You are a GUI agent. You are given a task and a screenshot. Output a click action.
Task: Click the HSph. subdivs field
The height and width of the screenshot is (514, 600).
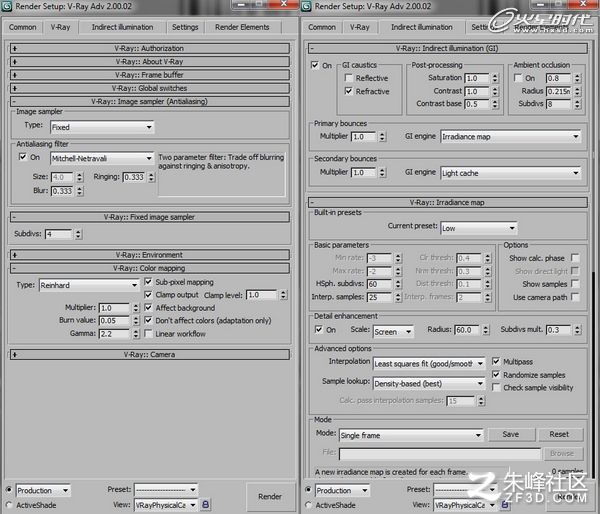tap(379, 284)
